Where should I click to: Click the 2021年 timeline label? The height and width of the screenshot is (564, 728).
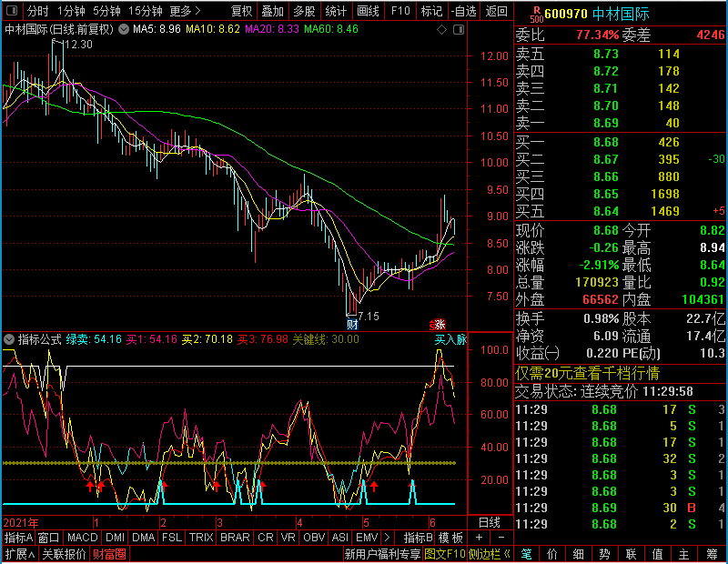pyautogui.click(x=21, y=523)
